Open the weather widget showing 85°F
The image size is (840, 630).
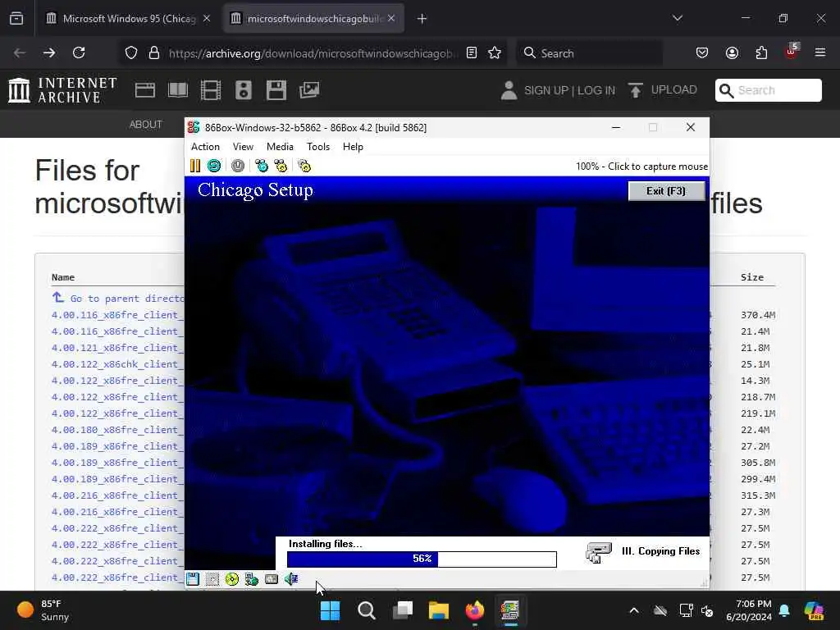click(43, 610)
